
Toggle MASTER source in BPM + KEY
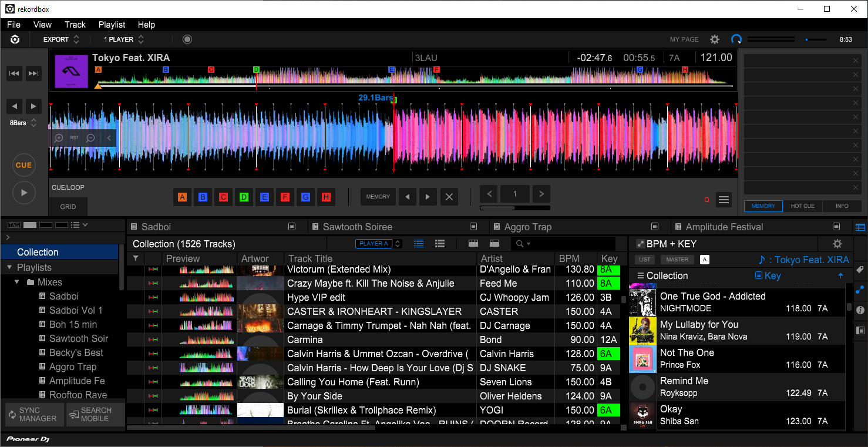(677, 260)
